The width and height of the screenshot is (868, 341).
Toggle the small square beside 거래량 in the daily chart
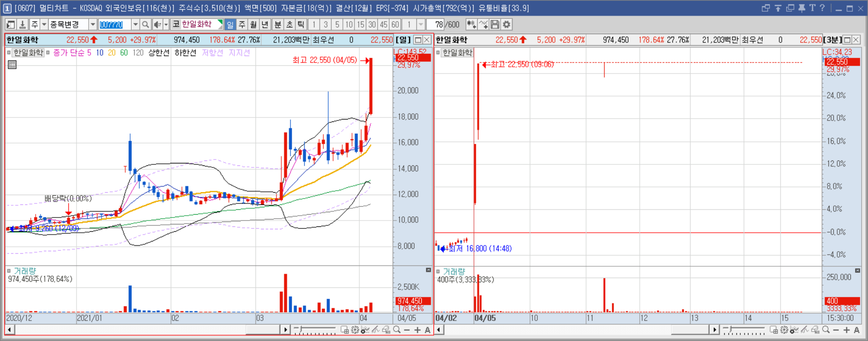pos(9,271)
